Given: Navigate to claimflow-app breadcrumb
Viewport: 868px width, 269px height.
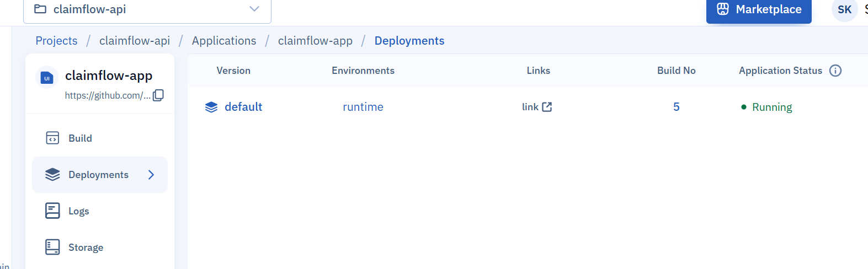Looking at the screenshot, I should pyautogui.click(x=315, y=41).
